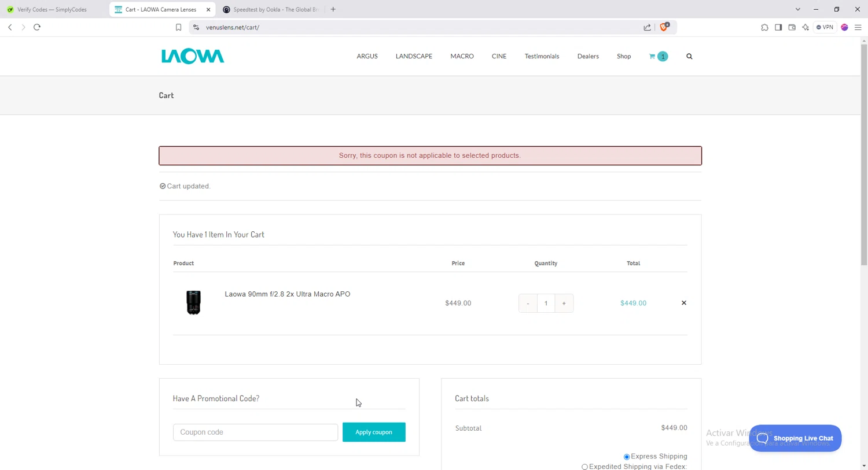This screenshot has height=470, width=868.
Task: Open Leo AI assistant icon
Action: tap(806, 27)
